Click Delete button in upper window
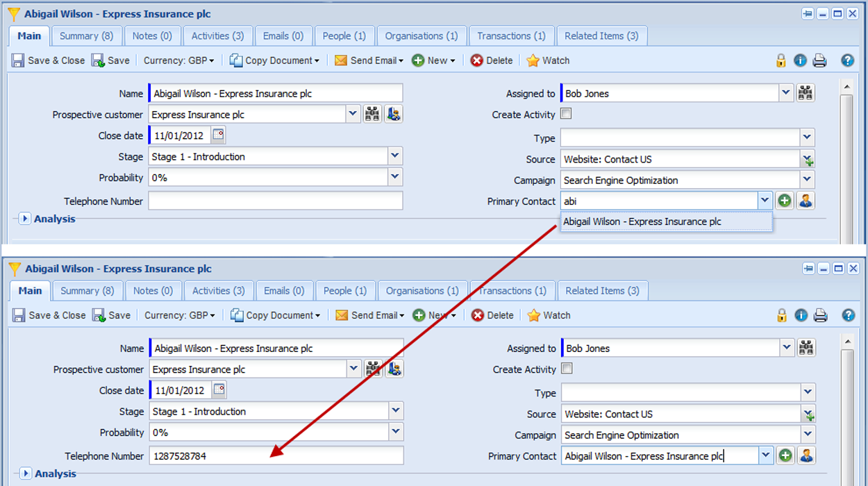 (492, 60)
